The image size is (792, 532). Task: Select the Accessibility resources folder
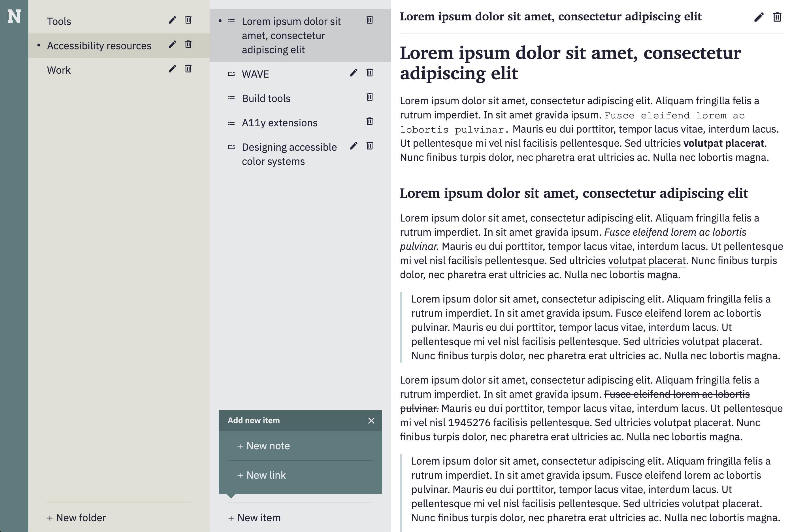point(99,46)
